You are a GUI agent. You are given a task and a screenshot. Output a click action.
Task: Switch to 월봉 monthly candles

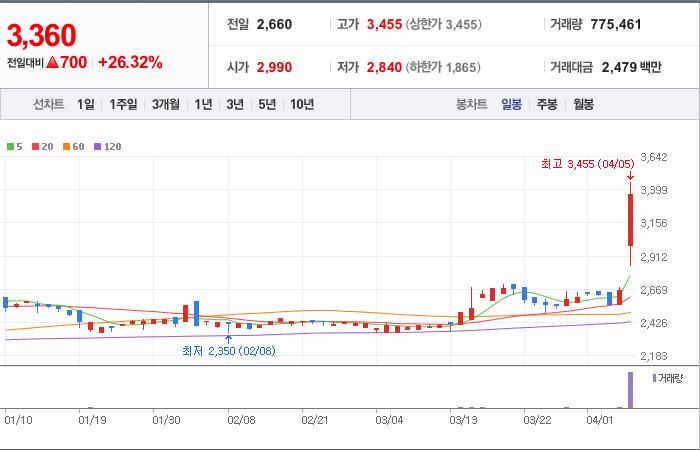(583, 104)
